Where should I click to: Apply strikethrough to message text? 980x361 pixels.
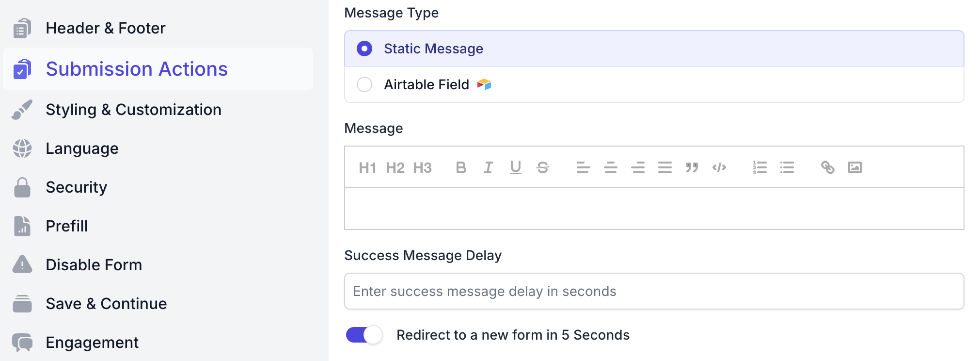[x=543, y=168]
